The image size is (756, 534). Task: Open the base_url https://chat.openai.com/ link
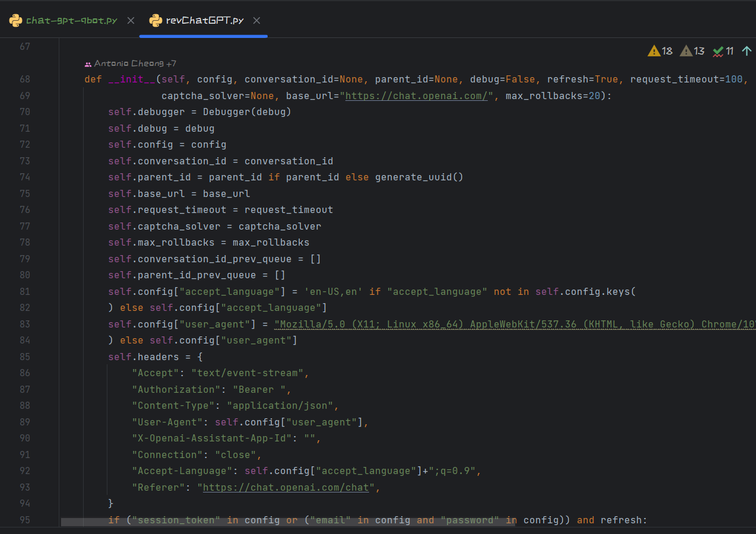[416, 96]
